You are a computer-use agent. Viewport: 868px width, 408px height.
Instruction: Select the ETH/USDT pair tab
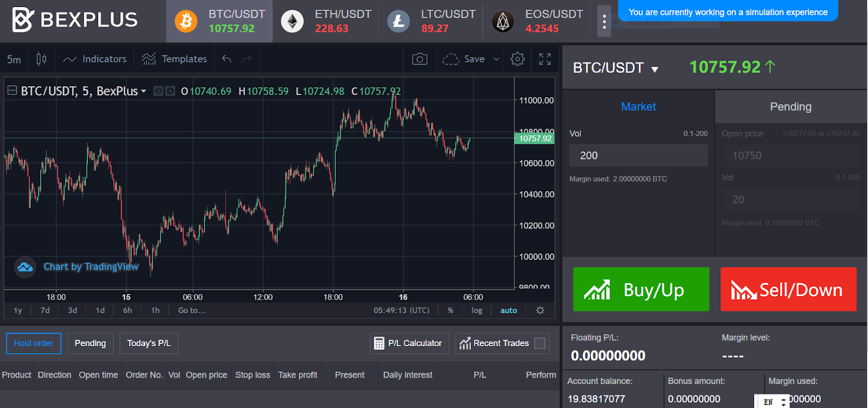pyautogui.click(x=326, y=21)
